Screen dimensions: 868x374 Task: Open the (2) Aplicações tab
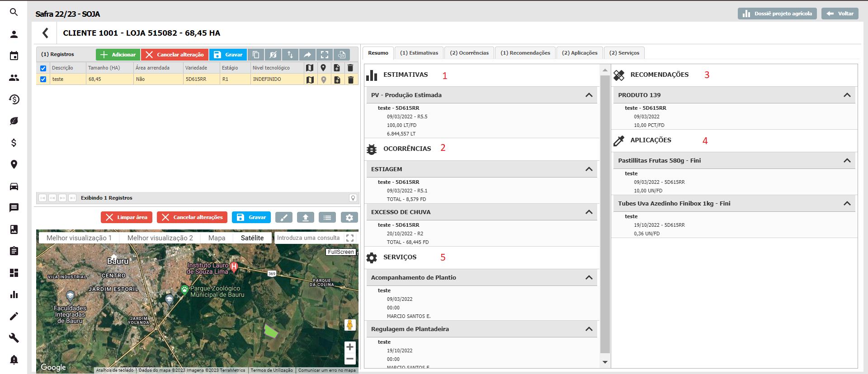580,53
